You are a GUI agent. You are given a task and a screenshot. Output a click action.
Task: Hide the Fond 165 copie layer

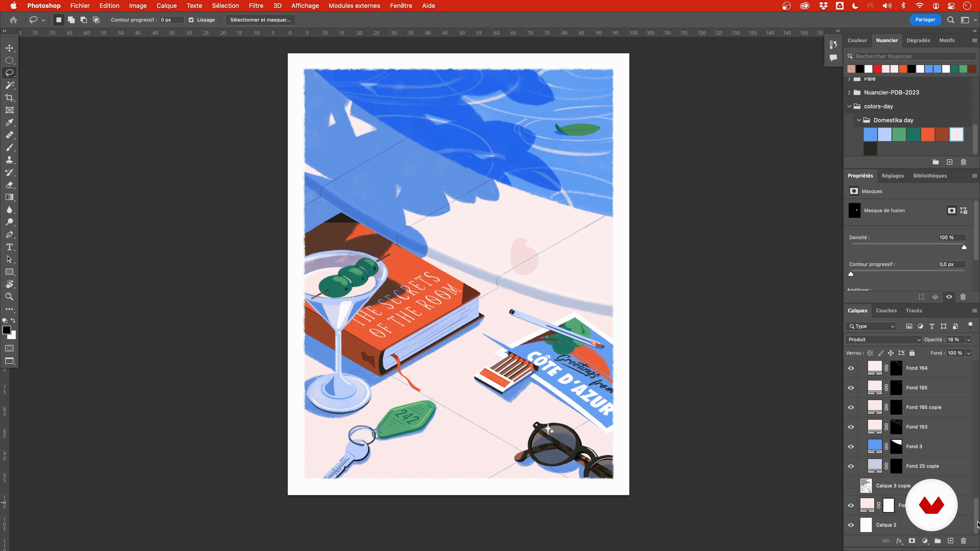tap(851, 407)
